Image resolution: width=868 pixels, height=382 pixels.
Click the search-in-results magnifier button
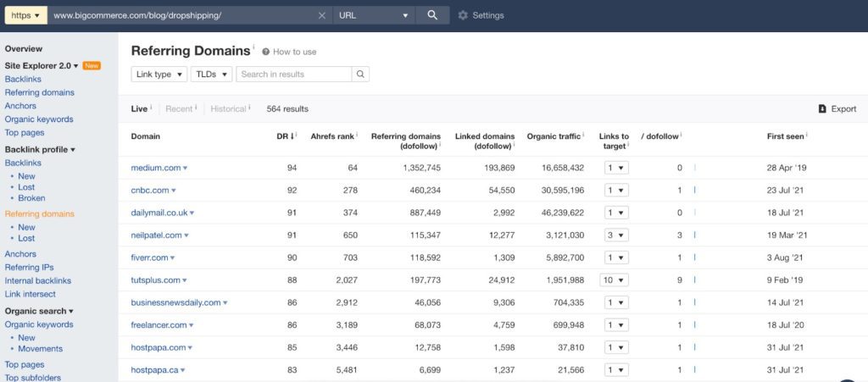tap(360, 74)
